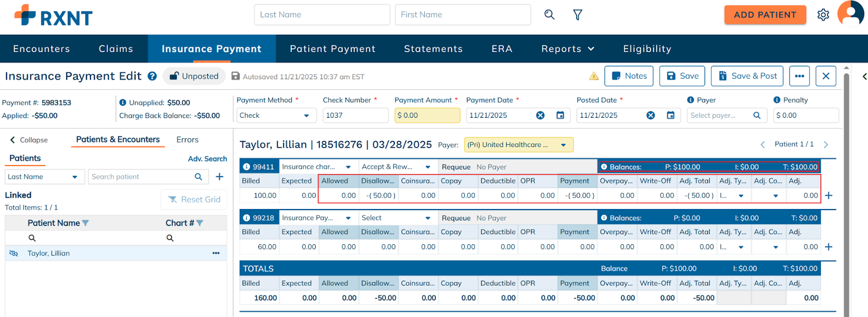
Task: Click the yellow warning triangle icon
Action: point(594,76)
